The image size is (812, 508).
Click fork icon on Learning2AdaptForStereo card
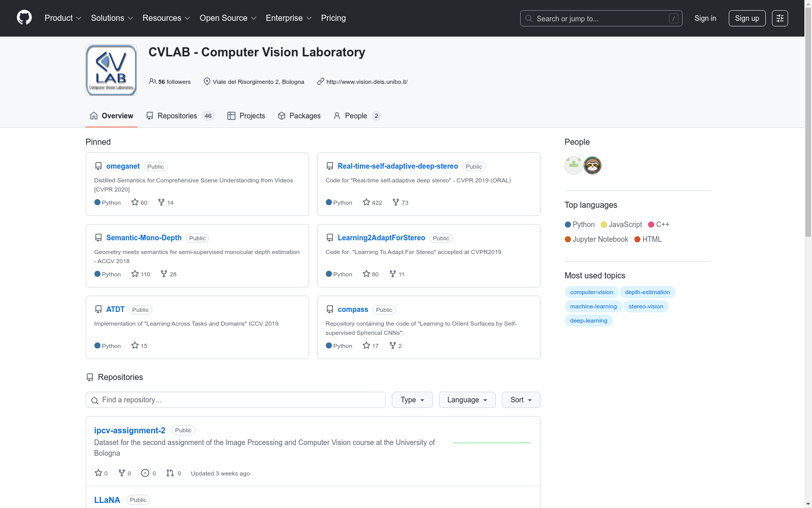coord(393,274)
